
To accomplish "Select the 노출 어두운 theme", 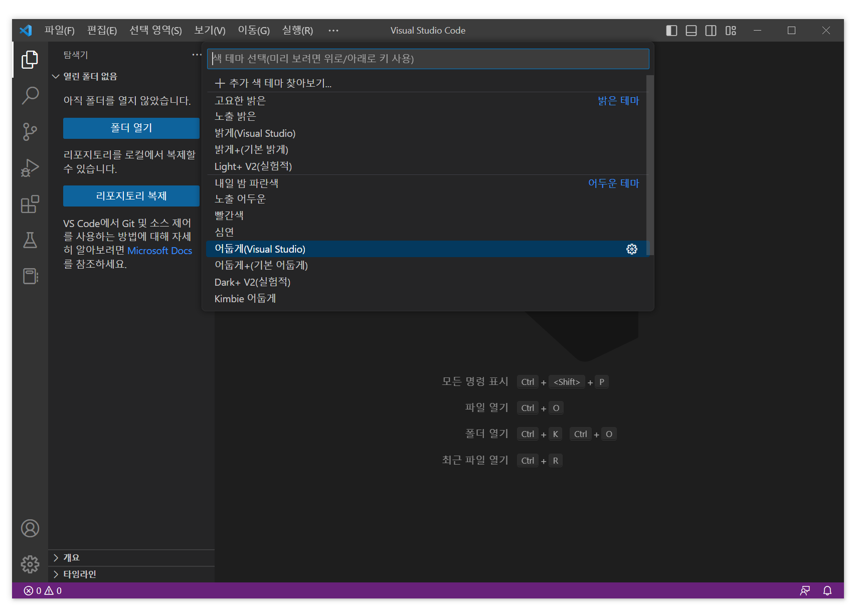I will pyautogui.click(x=427, y=199).
